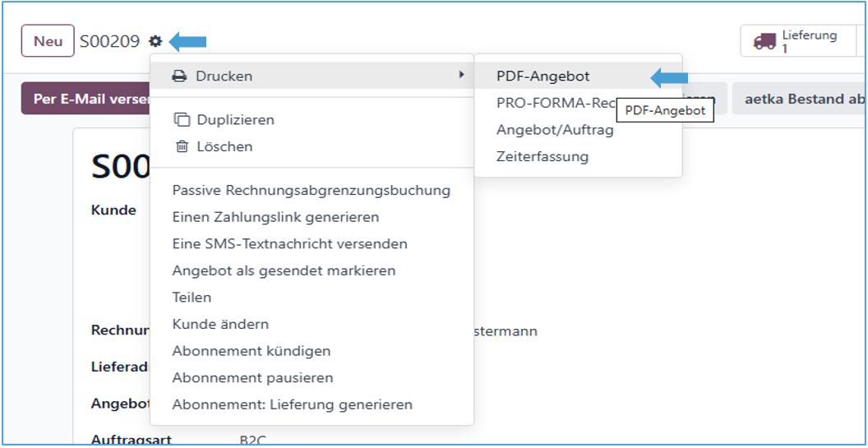Viewport: 868px width, 448px height.
Task: Select Angebot/Auftrag in print submenu
Action: pos(555,130)
